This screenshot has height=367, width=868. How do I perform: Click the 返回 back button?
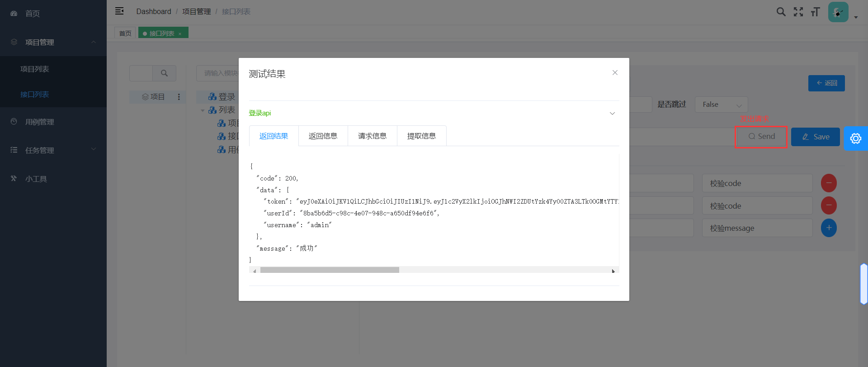(x=826, y=83)
